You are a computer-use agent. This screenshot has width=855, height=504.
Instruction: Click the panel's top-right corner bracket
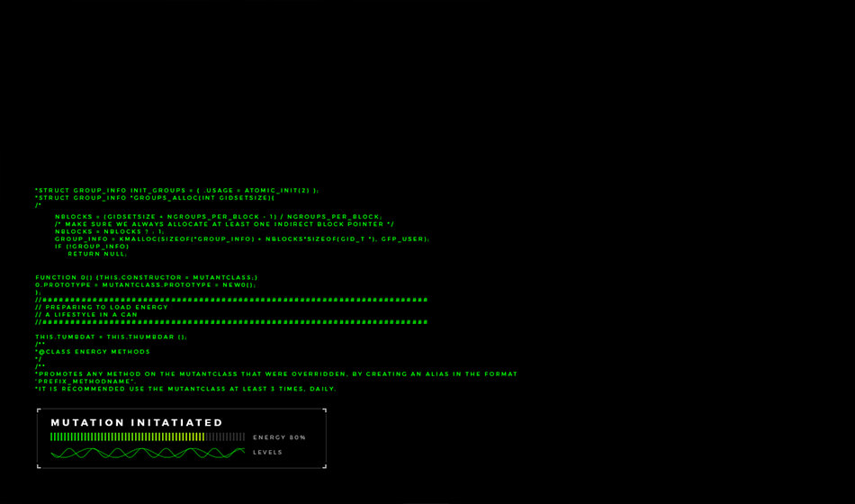point(324,410)
